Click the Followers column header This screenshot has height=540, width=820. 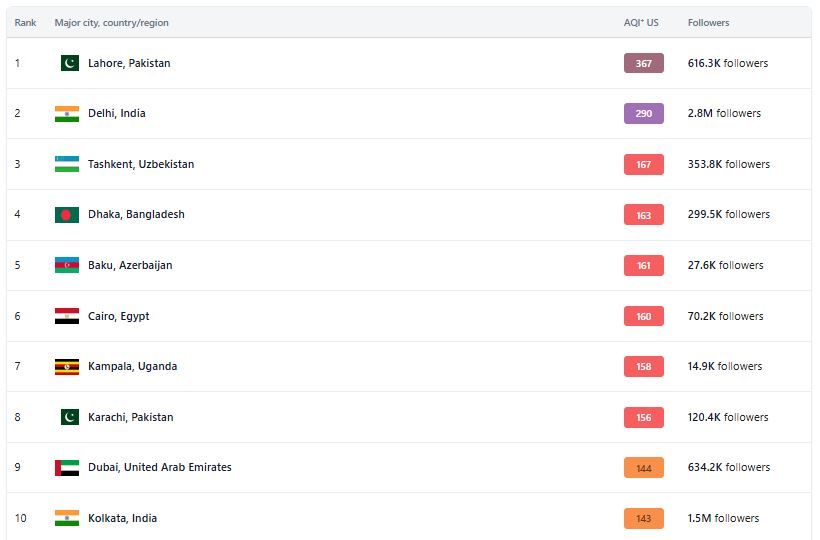[x=708, y=23]
